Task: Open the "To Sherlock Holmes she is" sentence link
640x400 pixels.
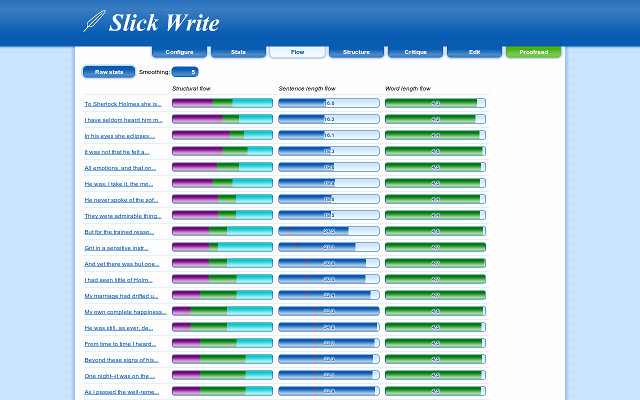Action: [123, 104]
